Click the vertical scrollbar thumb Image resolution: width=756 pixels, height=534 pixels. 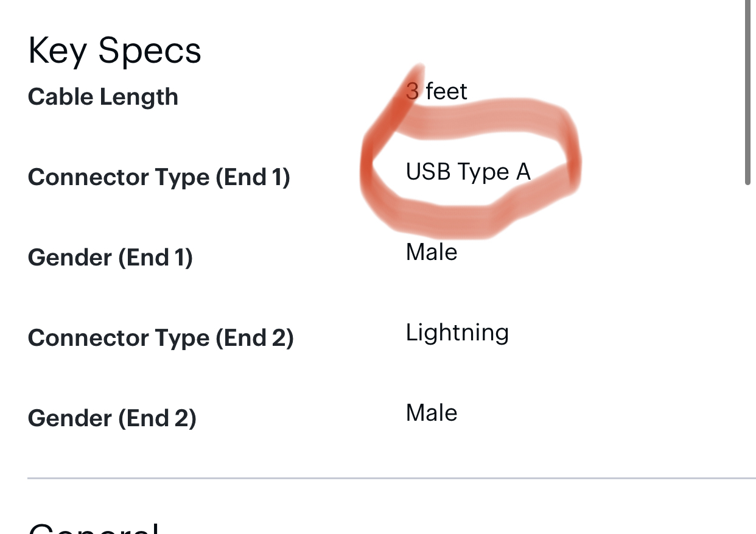(x=748, y=91)
